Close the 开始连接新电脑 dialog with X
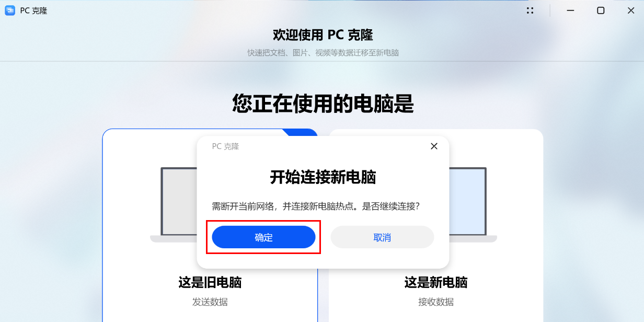Screen dimensions: 644x322 point(434,146)
